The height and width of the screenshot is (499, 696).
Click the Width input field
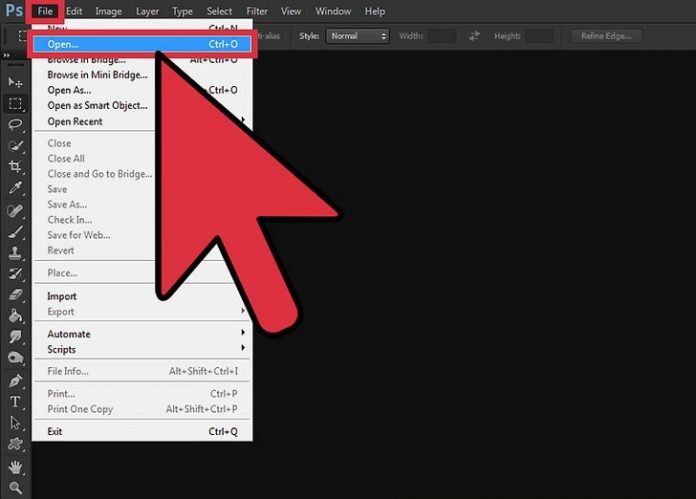441,36
